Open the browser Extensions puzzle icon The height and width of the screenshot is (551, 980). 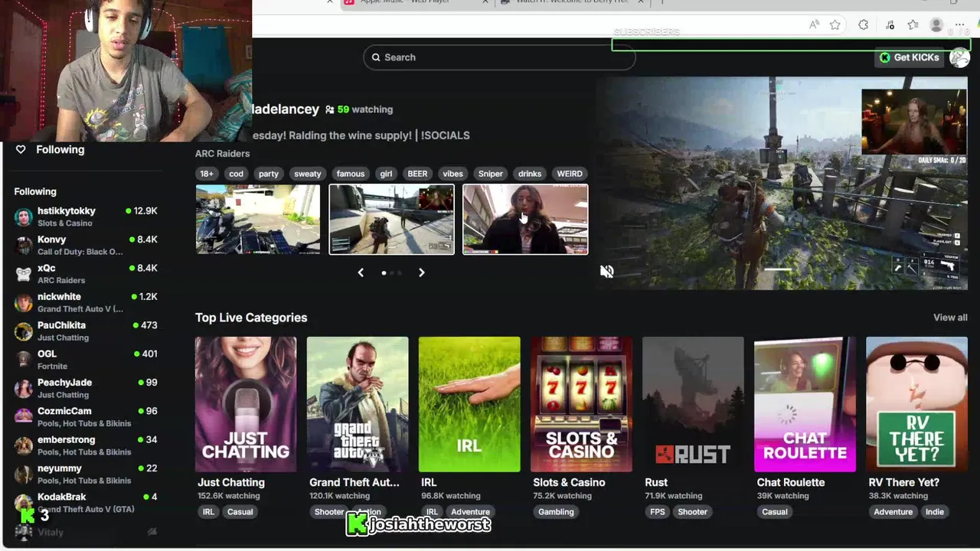pyautogui.click(x=863, y=25)
